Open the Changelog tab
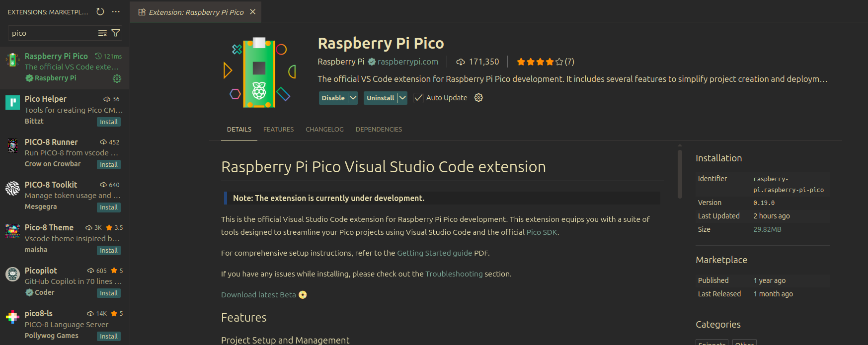This screenshot has height=345, width=868. coord(324,130)
